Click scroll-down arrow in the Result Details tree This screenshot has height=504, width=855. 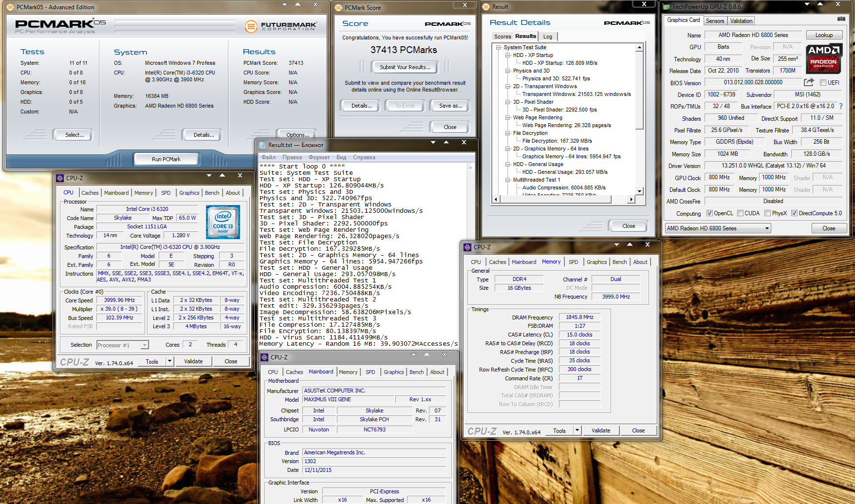tap(639, 191)
